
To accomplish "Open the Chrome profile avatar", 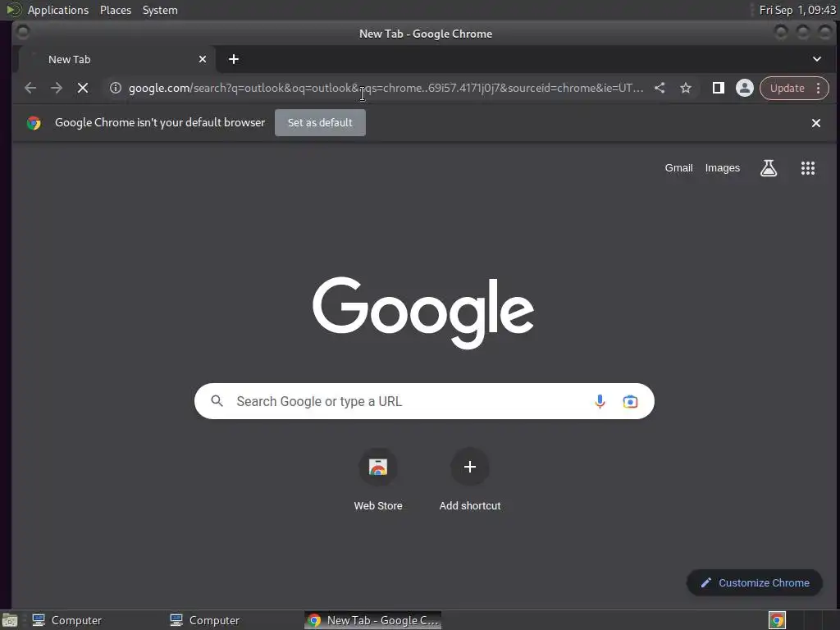I will tap(745, 88).
